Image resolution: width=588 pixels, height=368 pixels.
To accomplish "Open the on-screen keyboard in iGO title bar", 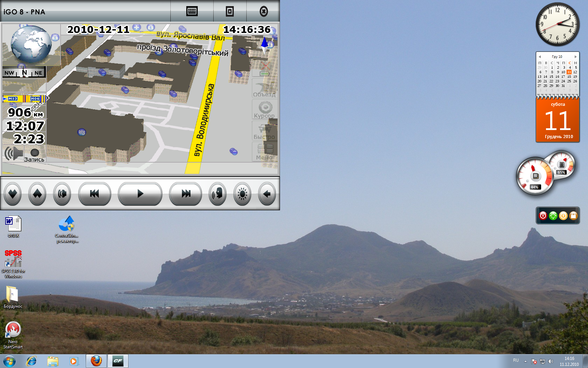I will pos(192,12).
